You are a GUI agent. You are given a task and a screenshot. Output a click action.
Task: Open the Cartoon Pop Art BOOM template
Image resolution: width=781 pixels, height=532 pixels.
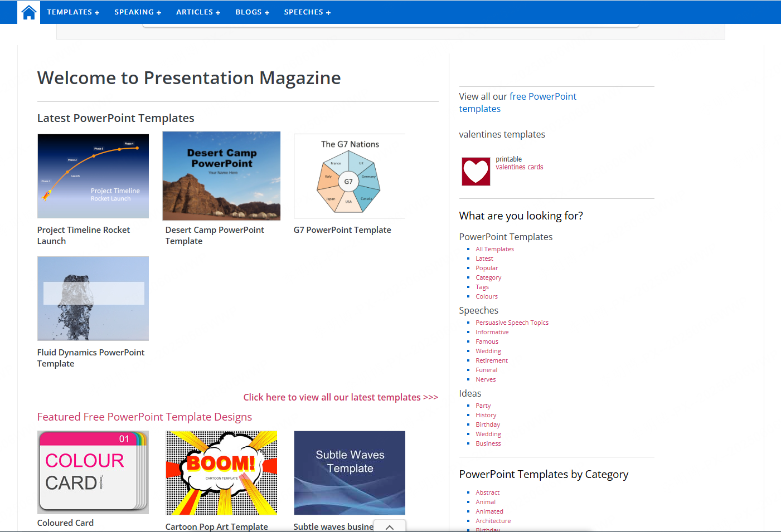(221, 472)
